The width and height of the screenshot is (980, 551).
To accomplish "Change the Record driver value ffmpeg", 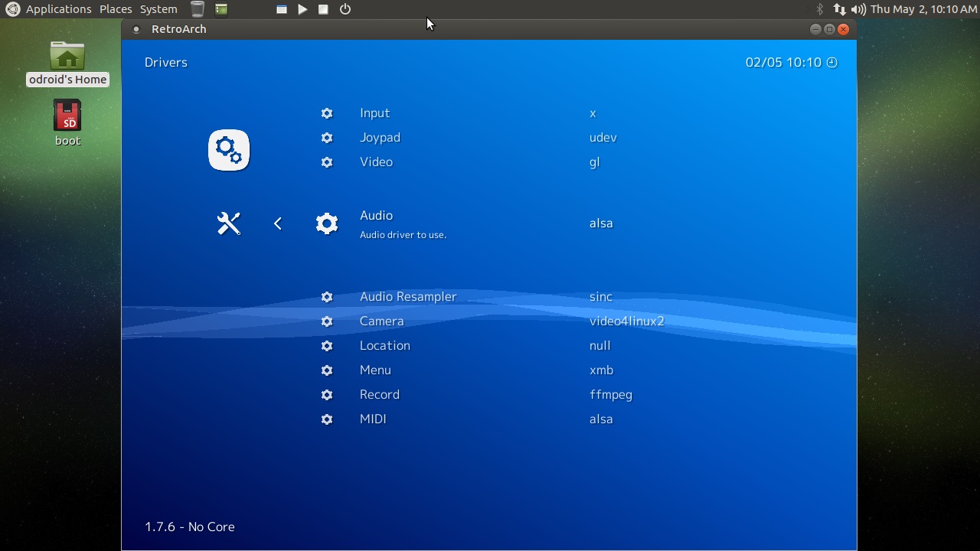I will [x=610, y=395].
